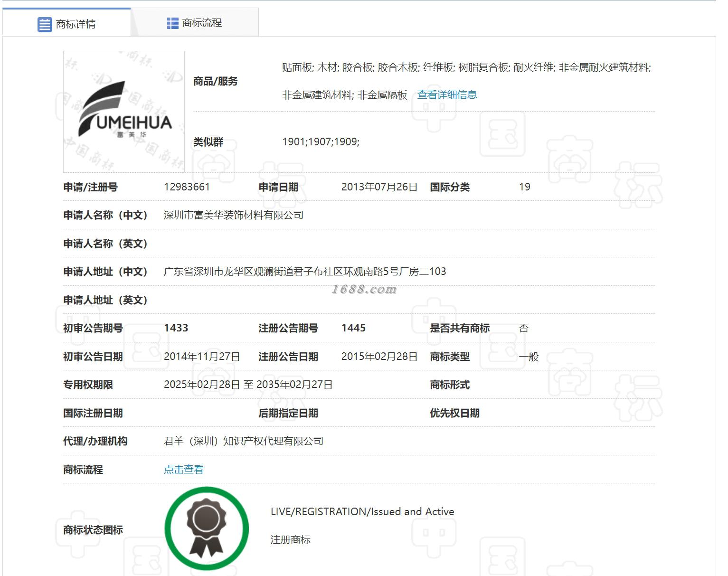This screenshot has height=576, width=728.
Task: Click the 商标形式 label
Action: click(450, 385)
